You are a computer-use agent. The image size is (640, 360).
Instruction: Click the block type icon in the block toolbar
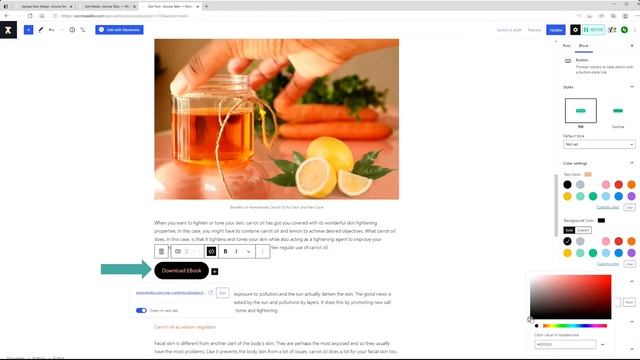[x=161, y=251]
